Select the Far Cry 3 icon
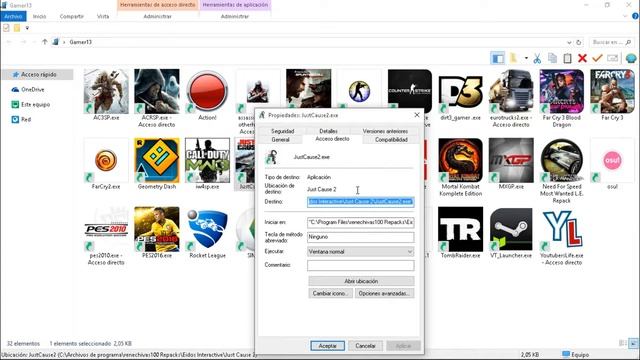 tap(612, 91)
